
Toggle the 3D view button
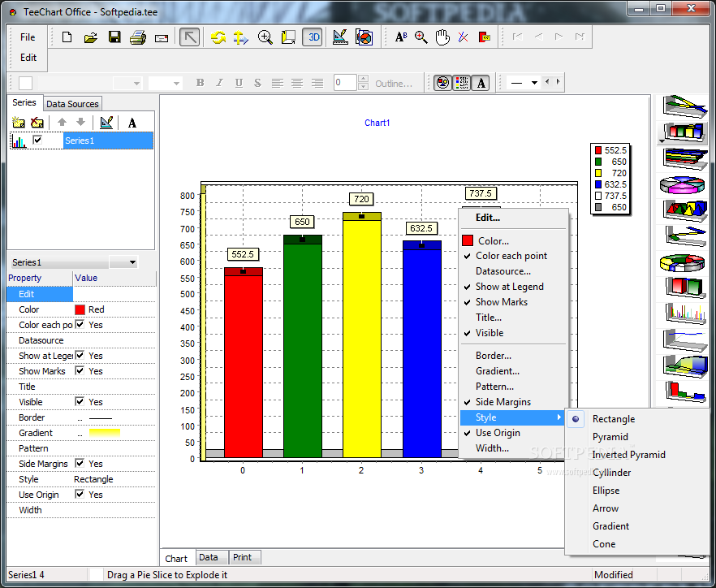coord(313,37)
